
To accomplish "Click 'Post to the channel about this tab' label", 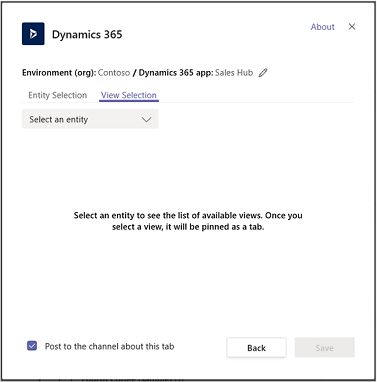I will [109, 346].
